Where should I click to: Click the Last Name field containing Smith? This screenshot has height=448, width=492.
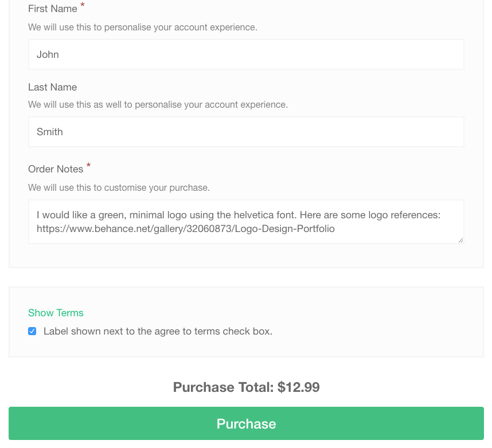click(246, 132)
